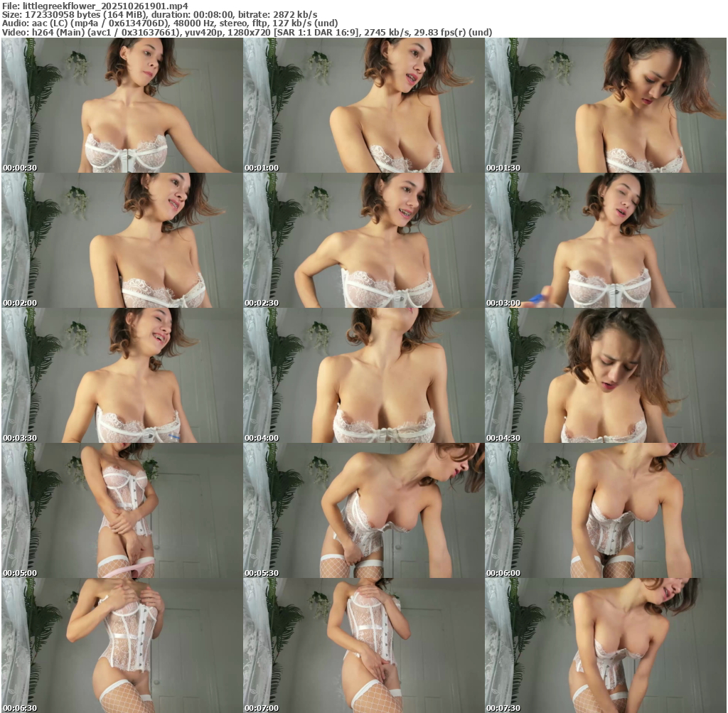Click the 00:06:00 frame

[605, 510]
